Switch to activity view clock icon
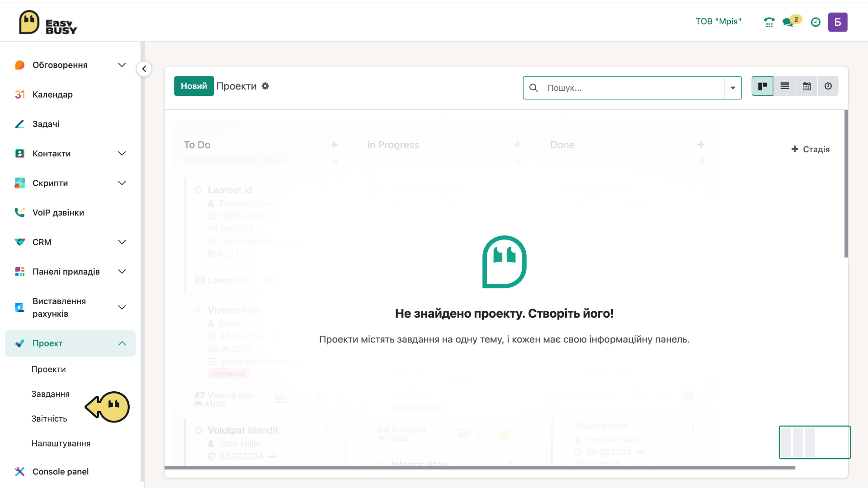868x488 pixels. pos(828,86)
